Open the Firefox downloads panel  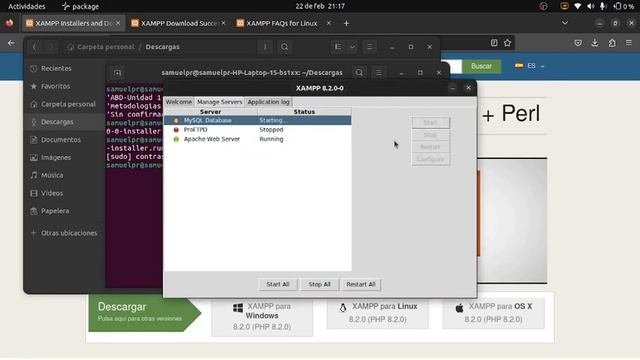click(595, 43)
